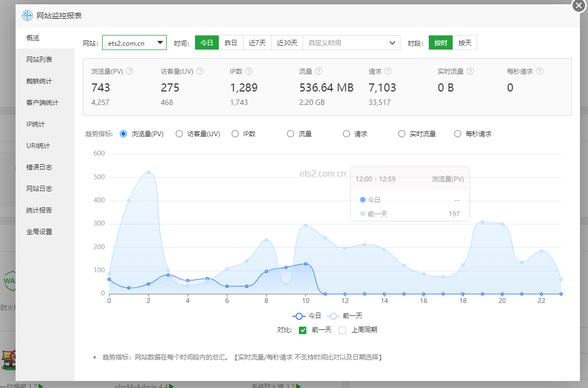Toggle the 今日 legend marker in chart
588x388 pixels.
click(299, 316)
